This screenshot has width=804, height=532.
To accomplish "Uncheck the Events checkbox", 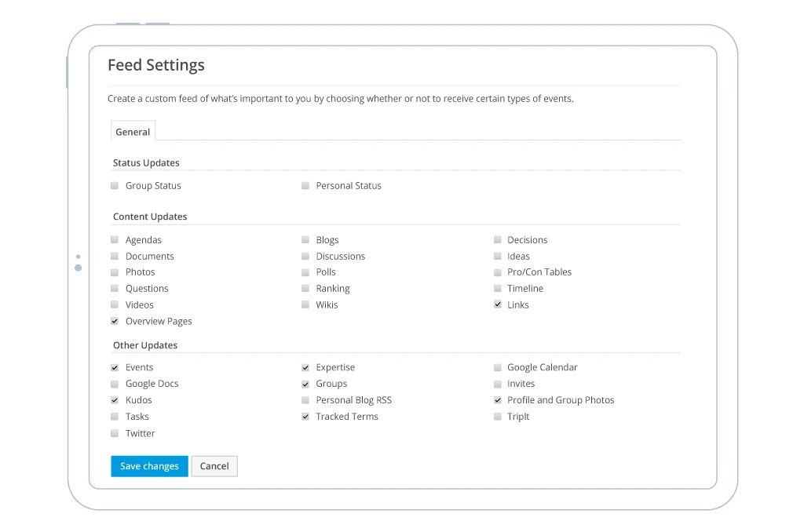I will (115, 367).
